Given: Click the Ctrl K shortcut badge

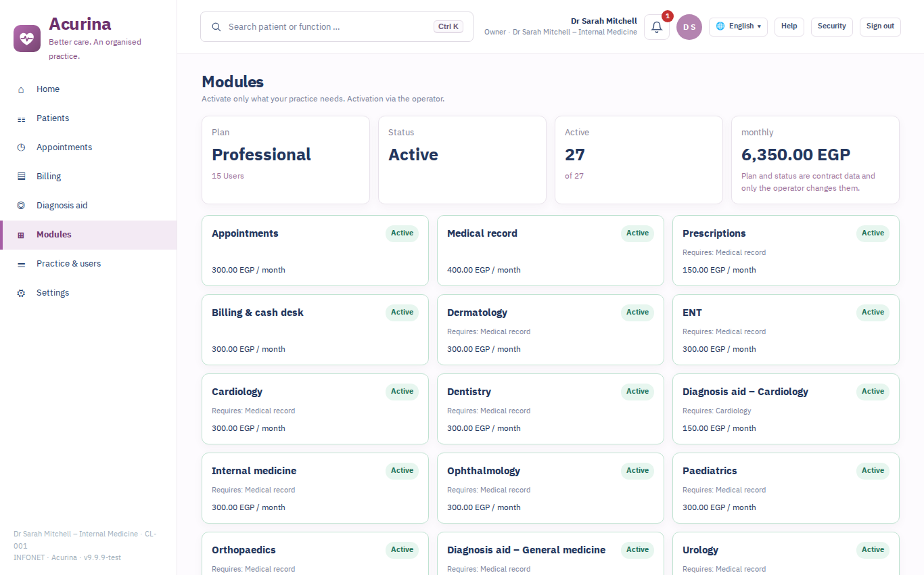Looking at the screenshot, I should coord(448,27).
